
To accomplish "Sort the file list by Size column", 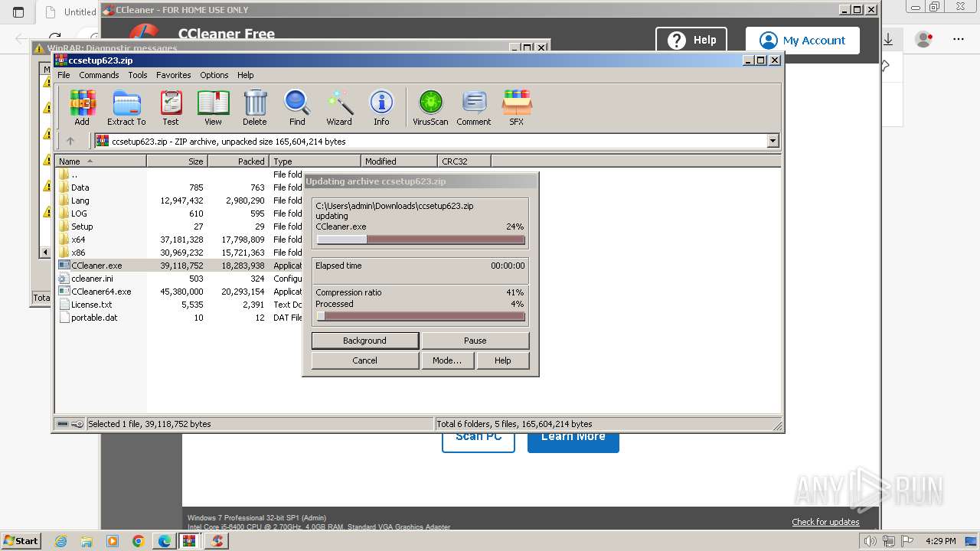I will click(177, 161).
